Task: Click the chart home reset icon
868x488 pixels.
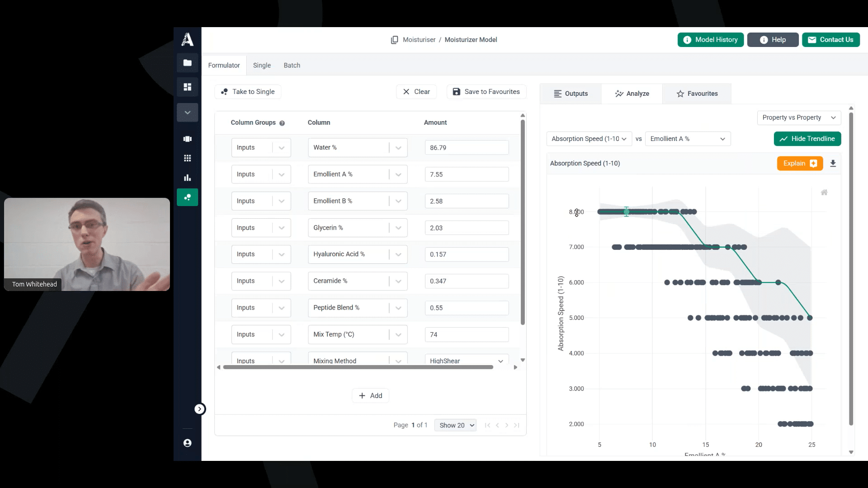Action: click(x=824, y=192)
